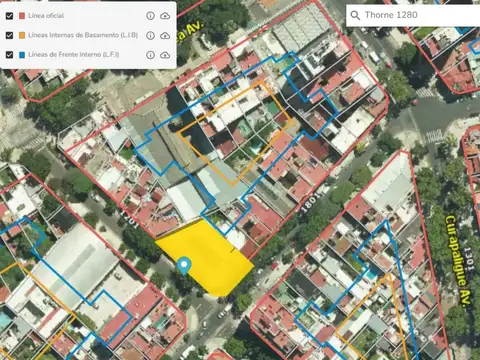The height and width of the screenshot is (360, 480).
Task: Focus the Thorne 1280 search field
Action: click(x=413, y=15)
